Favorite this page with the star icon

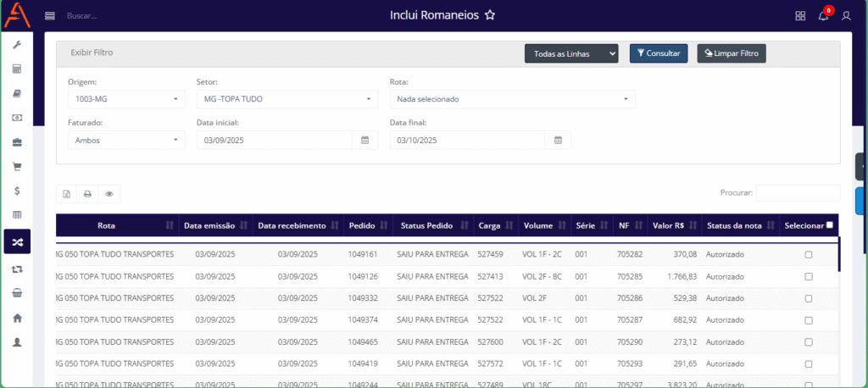click(x=490, y=15)
